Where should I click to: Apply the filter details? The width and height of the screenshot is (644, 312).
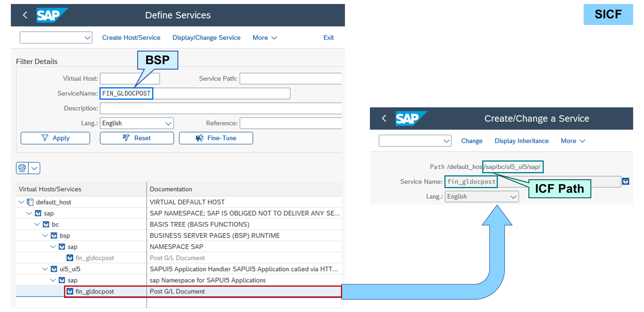55,138
